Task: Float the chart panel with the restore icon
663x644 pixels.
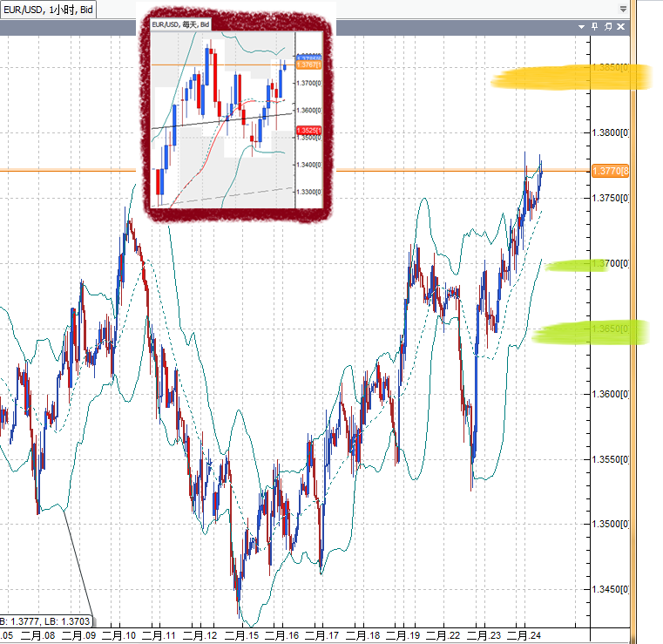Action: tap(607, 27)
